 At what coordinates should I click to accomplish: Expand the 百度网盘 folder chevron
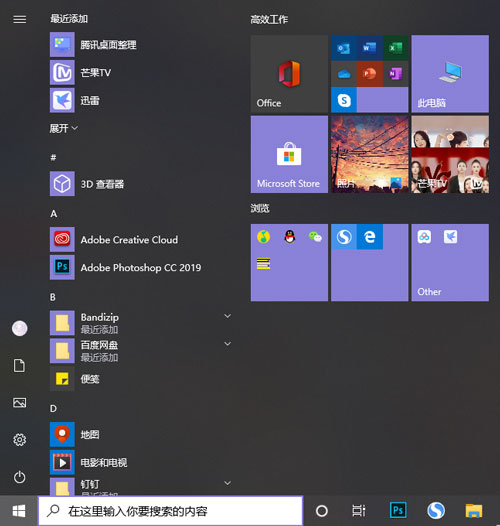coord(228,344)
